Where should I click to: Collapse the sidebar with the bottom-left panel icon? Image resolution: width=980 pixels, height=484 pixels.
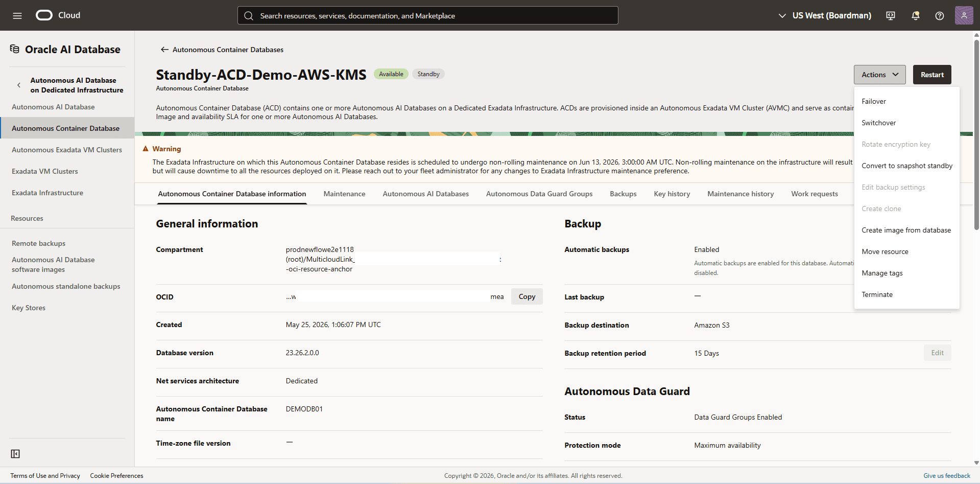click(x=15, y=454)
